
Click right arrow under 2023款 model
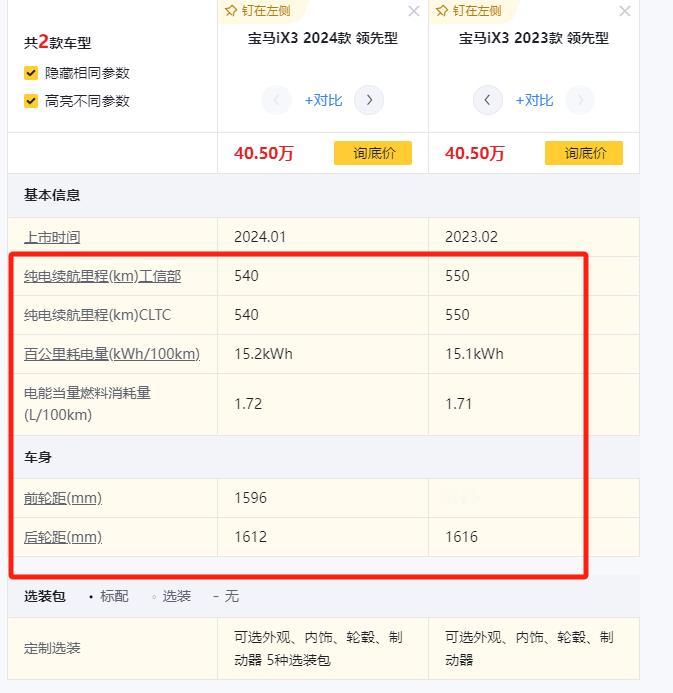point(580,100)
